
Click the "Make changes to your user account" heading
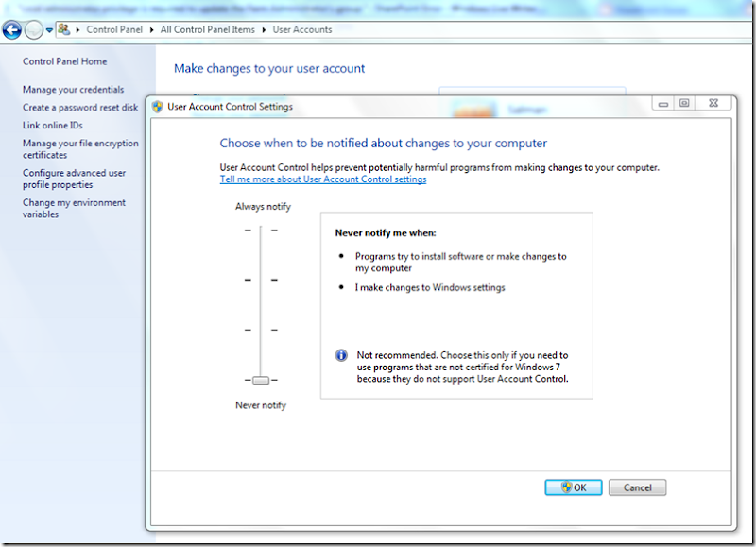pyautogui.click(x=269, y=68)
